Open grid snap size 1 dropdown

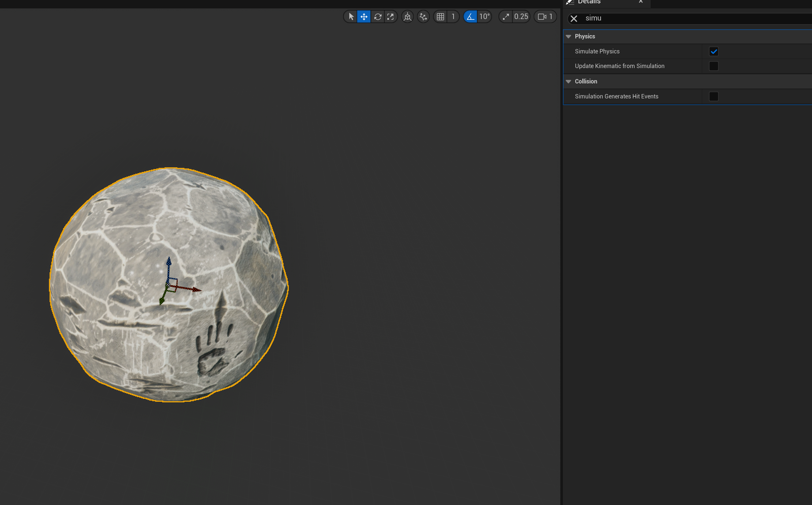click(x=453, y=17)
